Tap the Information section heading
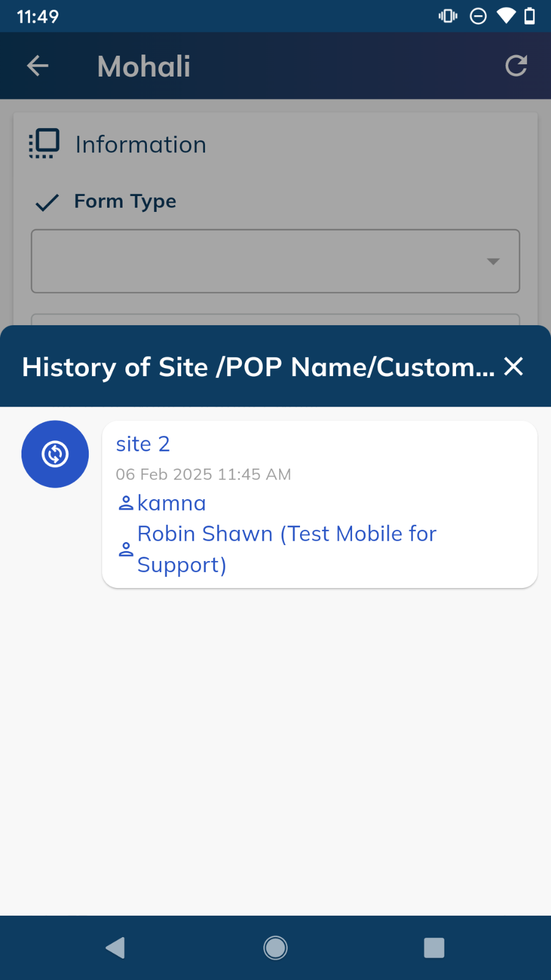The width and height of the screenshot is (551, 980). click(141, 145)
